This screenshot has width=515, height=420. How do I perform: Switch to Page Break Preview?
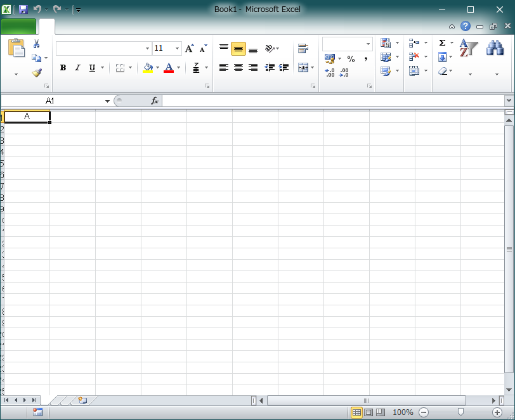[x=381, y=412]
